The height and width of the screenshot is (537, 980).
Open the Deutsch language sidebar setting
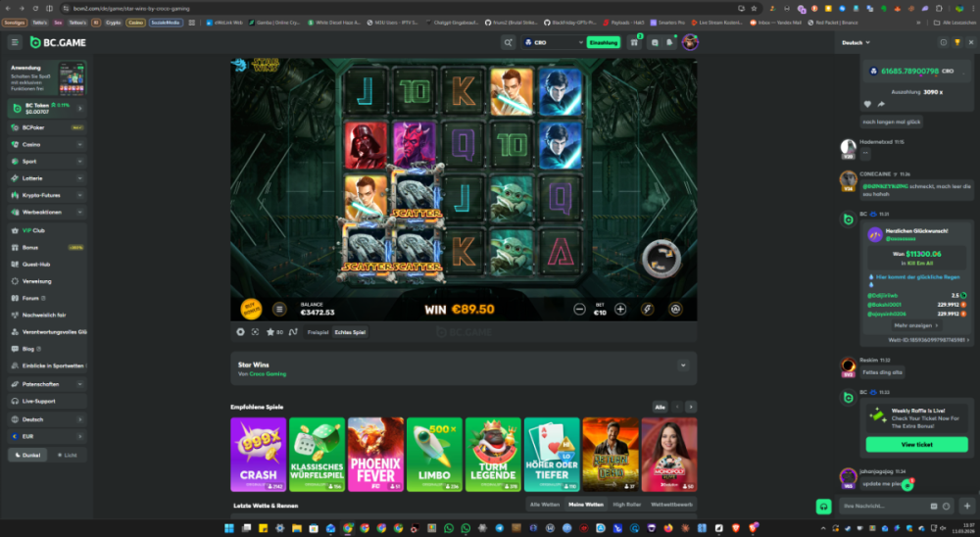pos(47,419)
